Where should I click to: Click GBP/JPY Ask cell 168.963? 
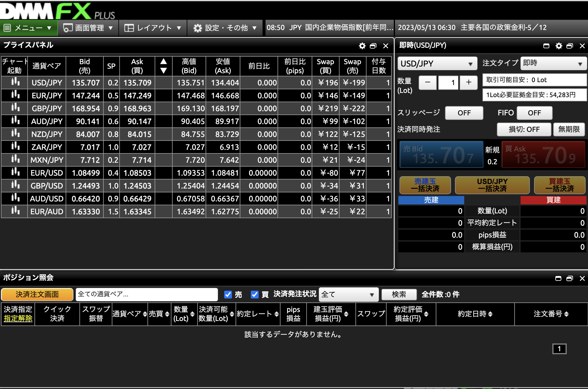click(x=137, y=108)
